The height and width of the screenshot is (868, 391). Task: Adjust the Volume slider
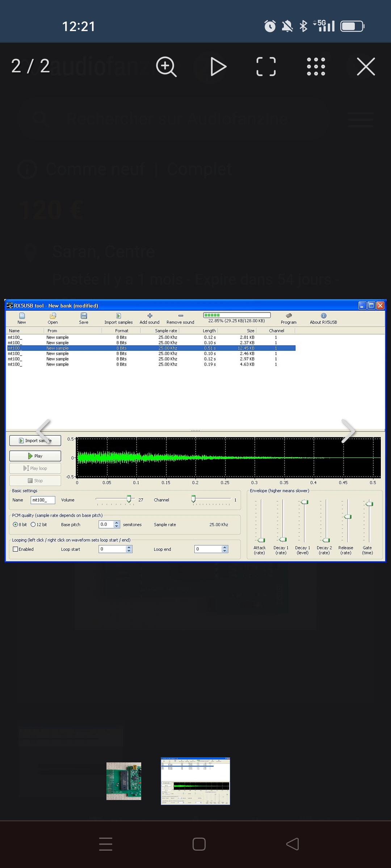pyautogui.click(x=129, y=499)
